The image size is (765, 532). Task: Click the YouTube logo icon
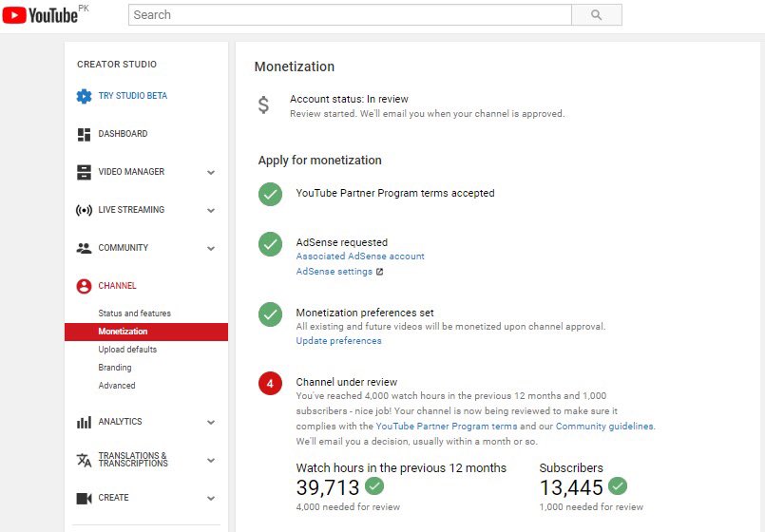point(14,15)
